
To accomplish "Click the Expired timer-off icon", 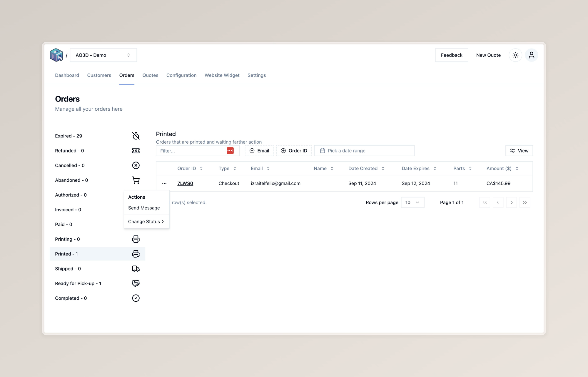I will 136,136.
